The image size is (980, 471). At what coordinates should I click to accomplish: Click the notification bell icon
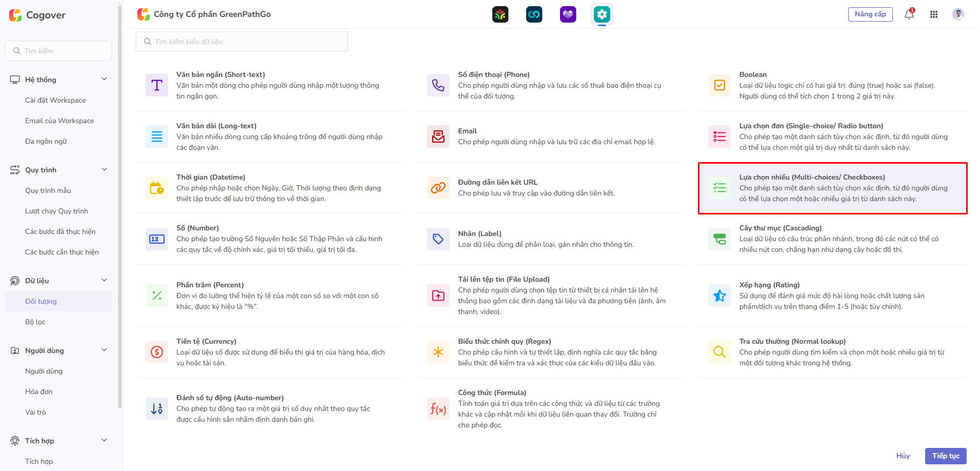pos(909,14)
